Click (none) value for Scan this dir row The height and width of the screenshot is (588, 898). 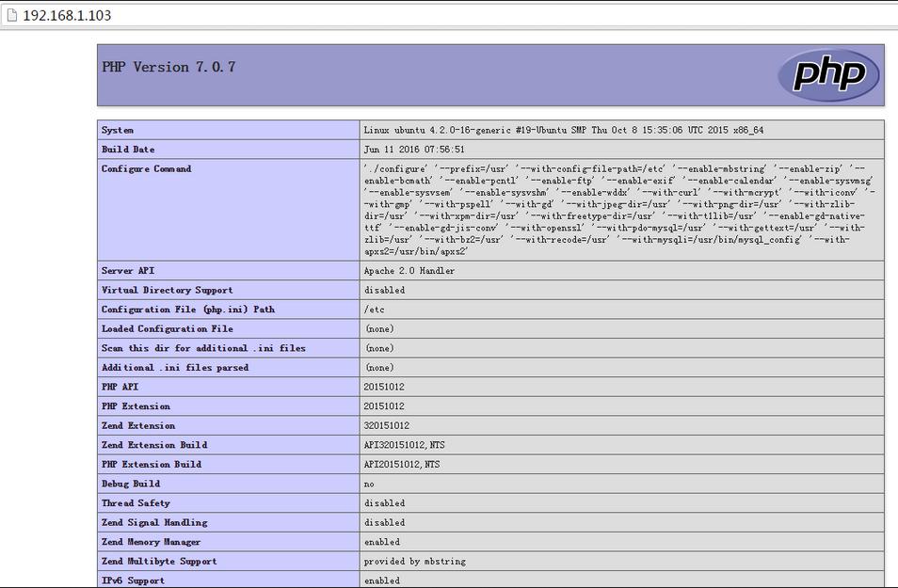pyautogui.click(x=379, y=348)
